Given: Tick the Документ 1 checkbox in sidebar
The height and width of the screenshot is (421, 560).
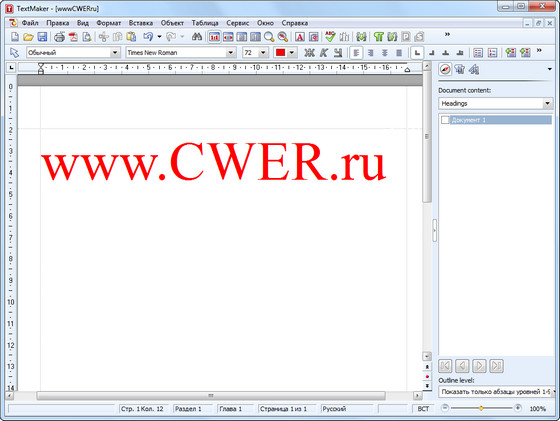Looking at the screenshot, I should pos(445,120).
